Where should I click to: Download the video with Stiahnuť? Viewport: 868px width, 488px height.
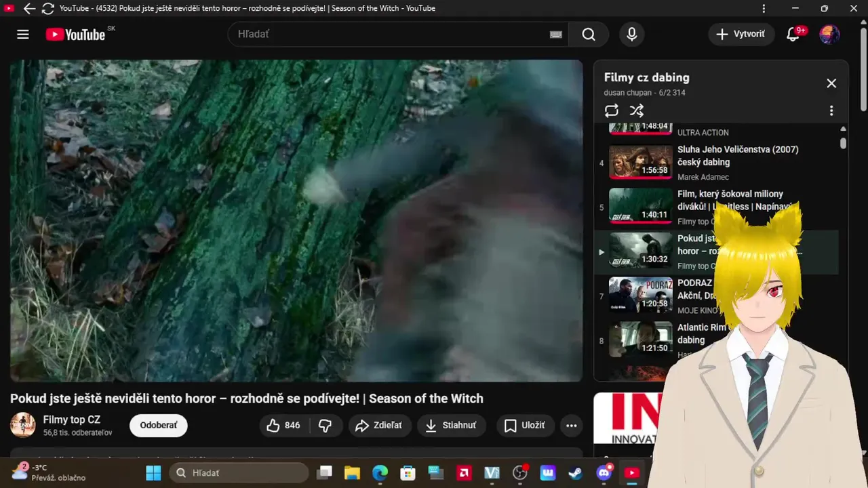[x=451, y=425]
